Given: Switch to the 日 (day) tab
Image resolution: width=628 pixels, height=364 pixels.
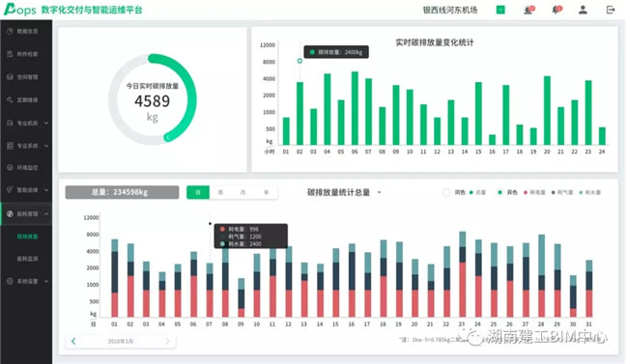Looking at the screenshot, I should [x=198, y=192].
